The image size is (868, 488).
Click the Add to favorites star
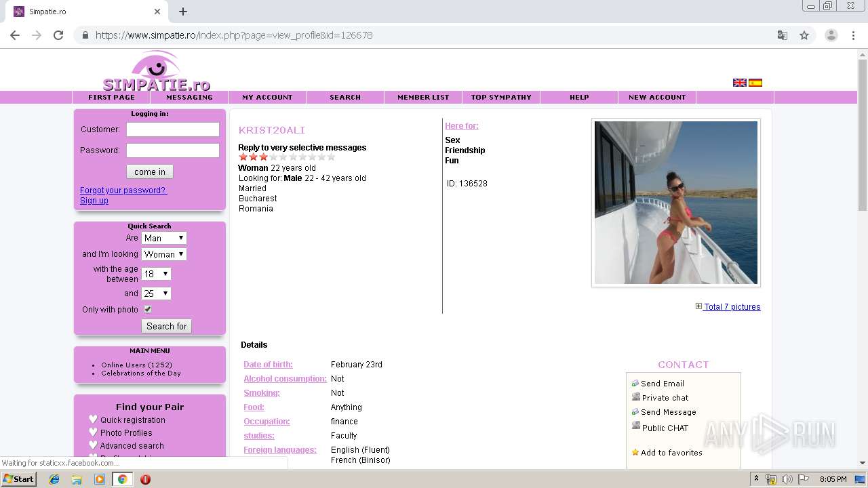click(635, 452)
